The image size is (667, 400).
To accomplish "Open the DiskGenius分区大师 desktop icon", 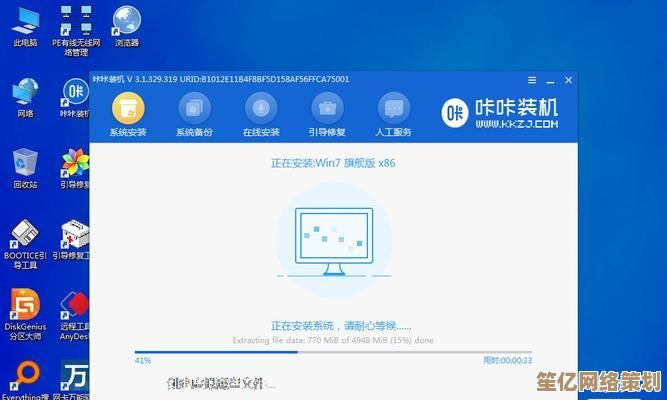I will click(x=25, y=315).
